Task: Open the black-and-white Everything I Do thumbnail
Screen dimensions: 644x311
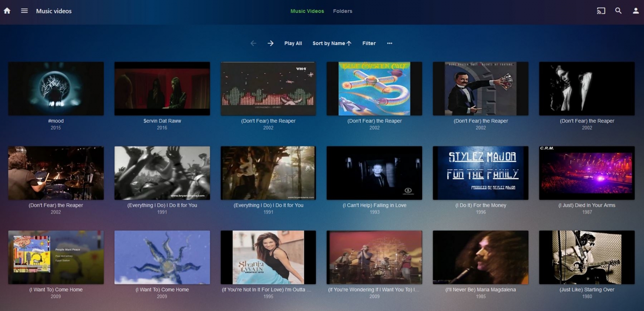Action: (x=162, y=173)
